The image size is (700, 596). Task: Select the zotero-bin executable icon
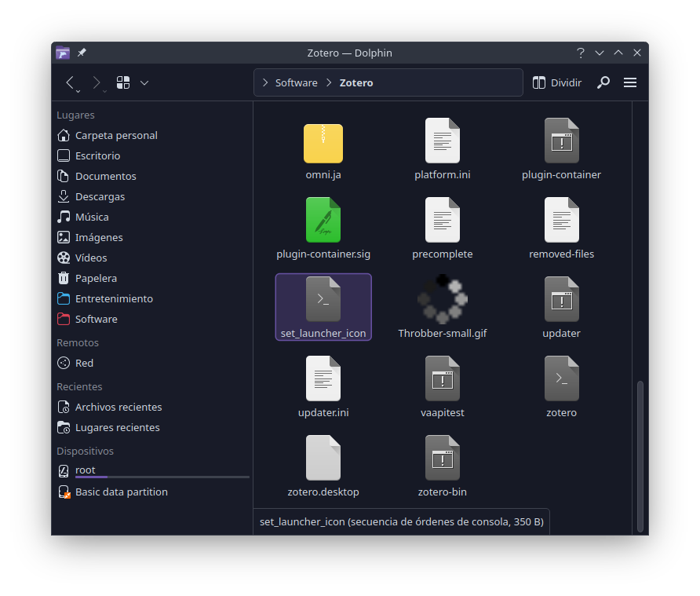tap(443, 458)
